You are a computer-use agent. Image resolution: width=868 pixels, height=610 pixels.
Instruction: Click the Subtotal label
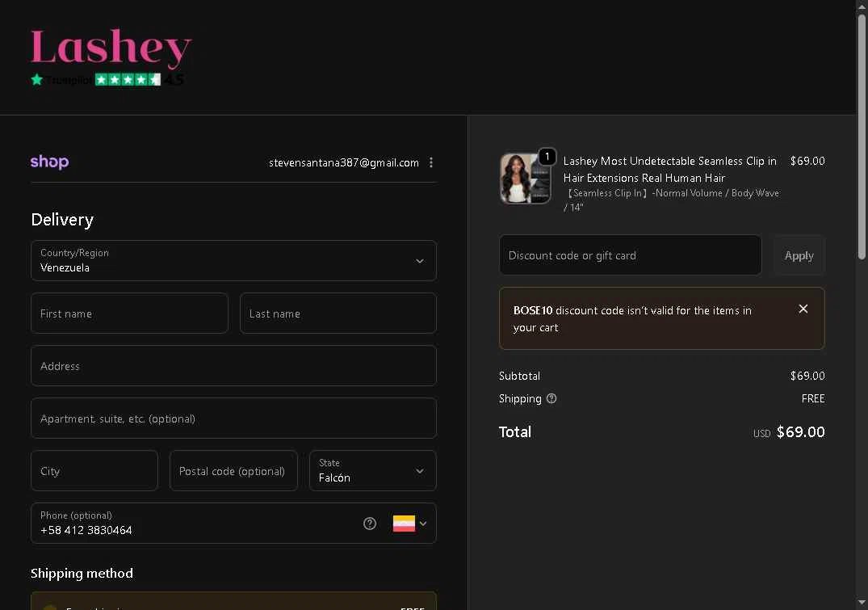coord(519,376)
